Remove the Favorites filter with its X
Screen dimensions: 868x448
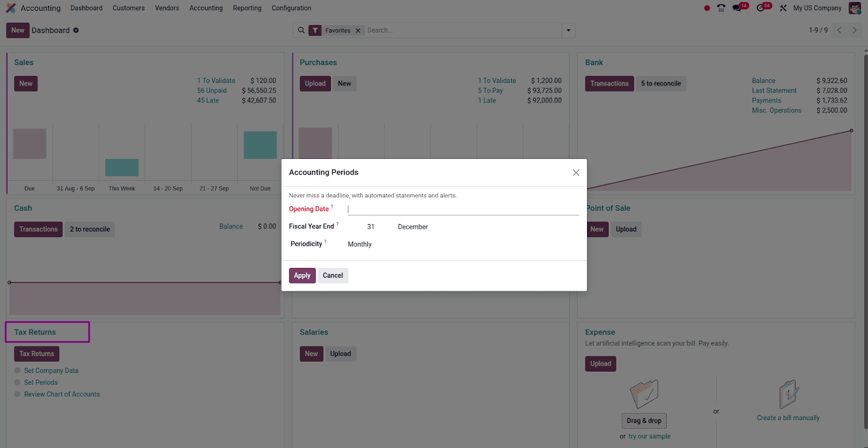(358, 31)
